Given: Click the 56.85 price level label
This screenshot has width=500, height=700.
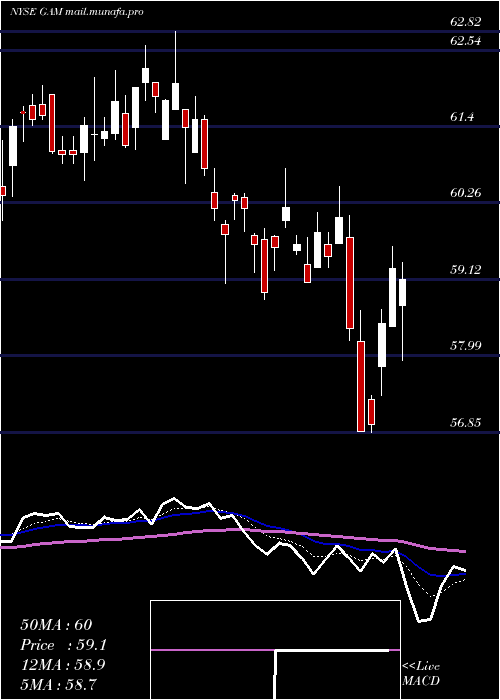Looking at the screenshot, I should (467, 422).
